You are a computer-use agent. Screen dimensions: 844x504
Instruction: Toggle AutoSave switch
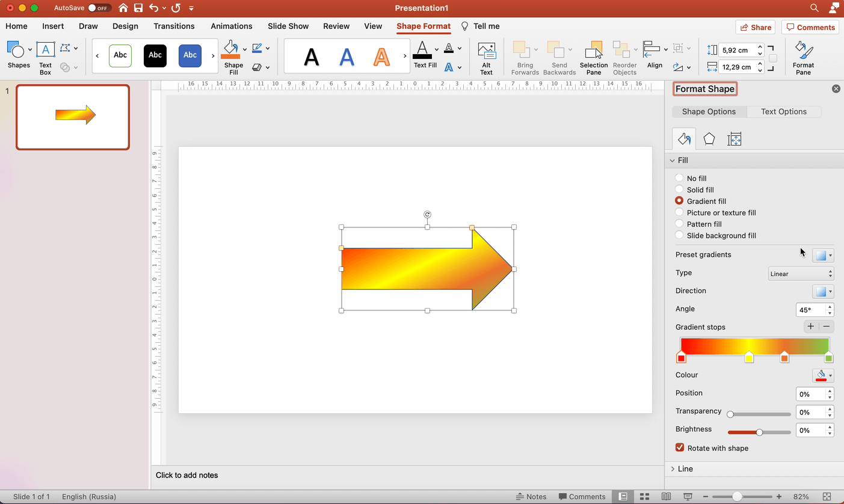coord(99,8)
